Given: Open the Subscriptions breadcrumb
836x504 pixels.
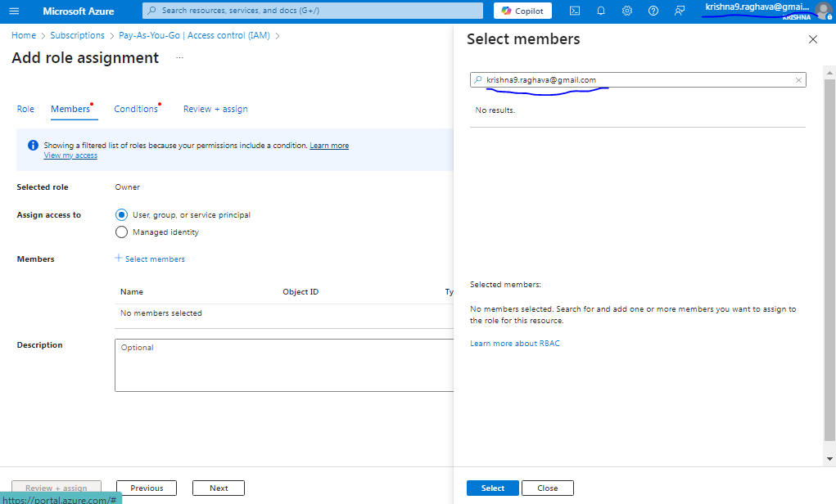Looking at the screenshot, I should click(77, 35).
